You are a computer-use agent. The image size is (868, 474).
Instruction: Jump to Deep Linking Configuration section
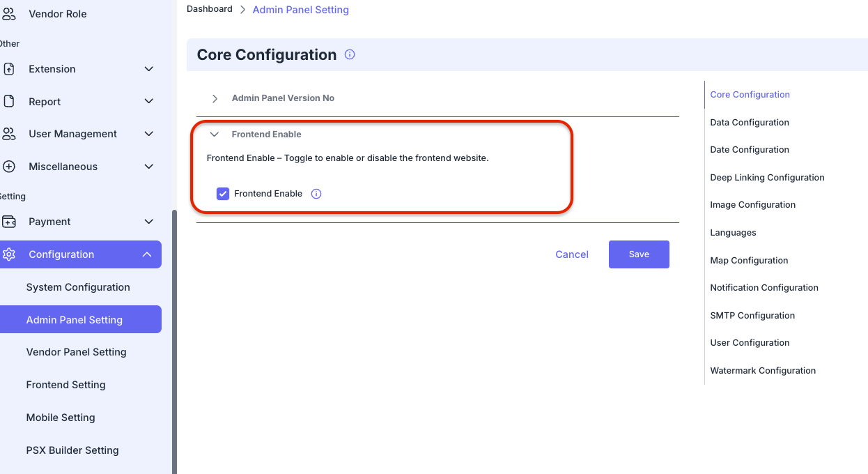coord(767,178)
